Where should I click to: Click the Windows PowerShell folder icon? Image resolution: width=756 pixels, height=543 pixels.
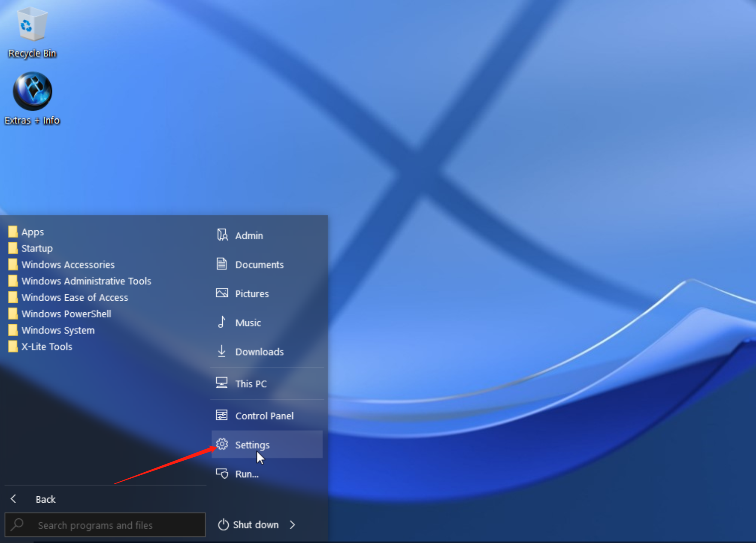pos(13,314)
